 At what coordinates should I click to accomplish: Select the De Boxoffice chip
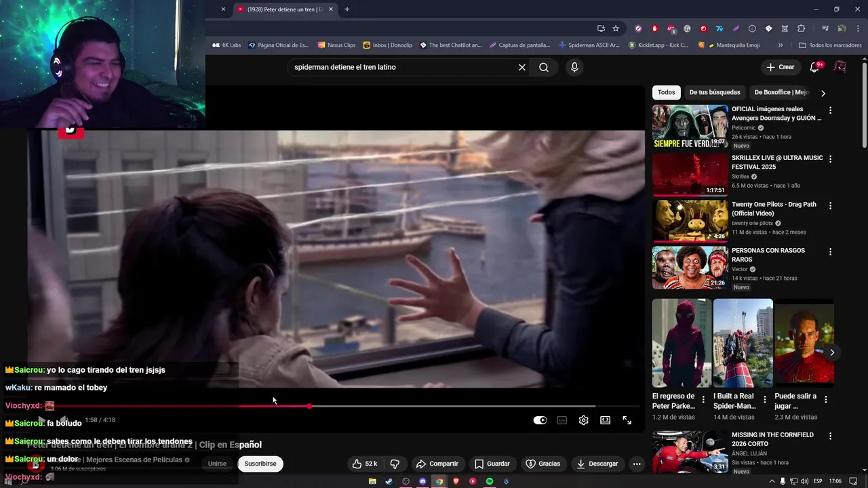(781, 92)
